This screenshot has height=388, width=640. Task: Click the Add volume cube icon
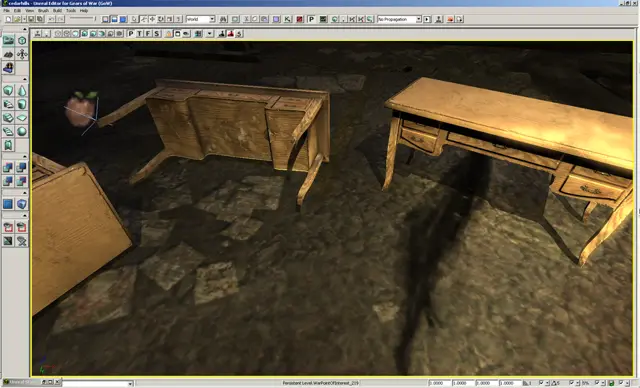coord(22,204)
